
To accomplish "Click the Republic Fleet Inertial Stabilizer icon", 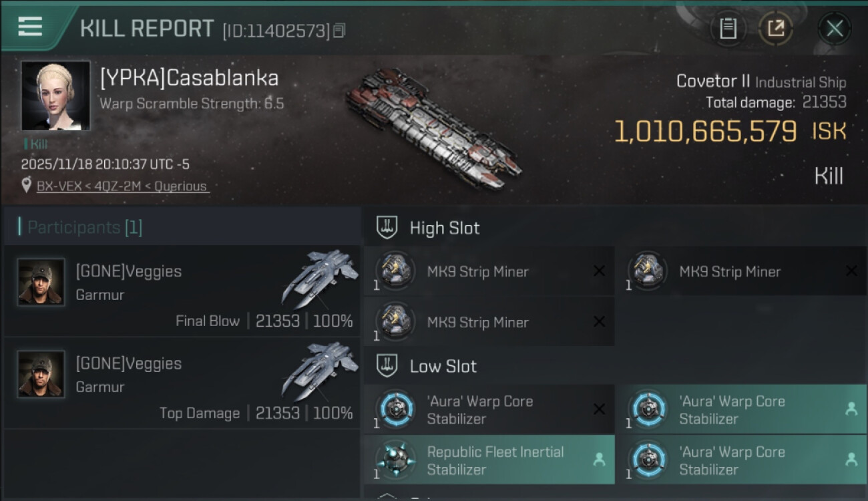I will tap(395, 460).
